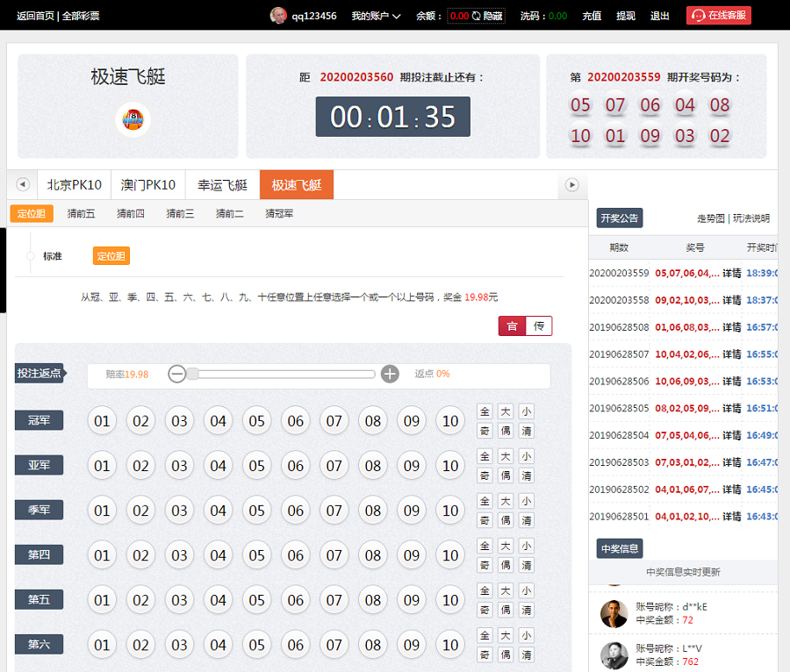Switch to the 澳门PK10 tab
The height and width of the screenshot is (672, 790).
point(147,185)
